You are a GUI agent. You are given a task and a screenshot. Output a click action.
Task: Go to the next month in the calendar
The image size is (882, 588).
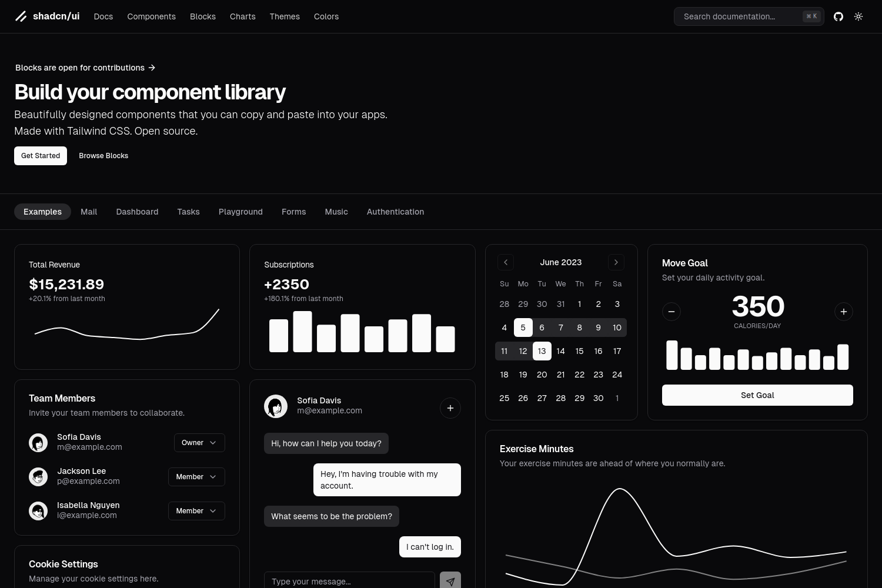(x=616, y=262)
